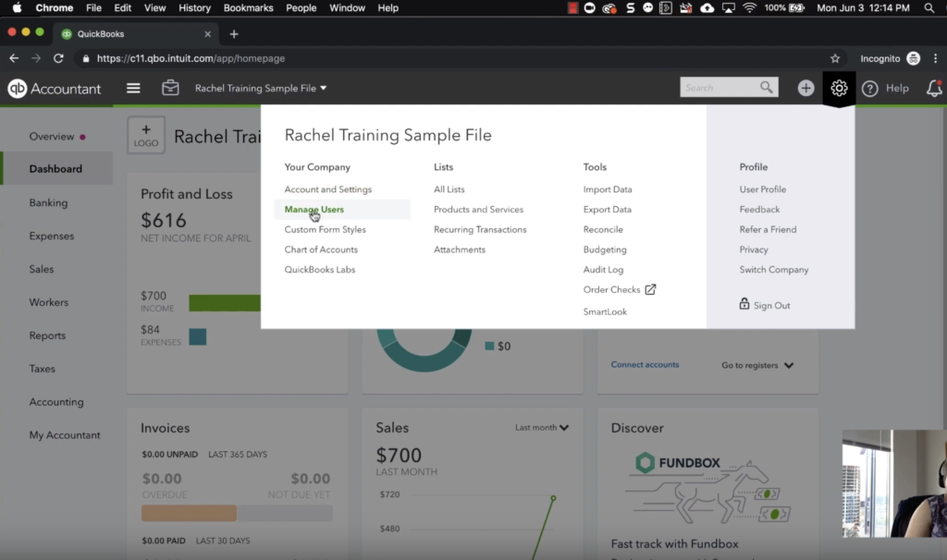Open Chrome's three-dot menu

936,58
